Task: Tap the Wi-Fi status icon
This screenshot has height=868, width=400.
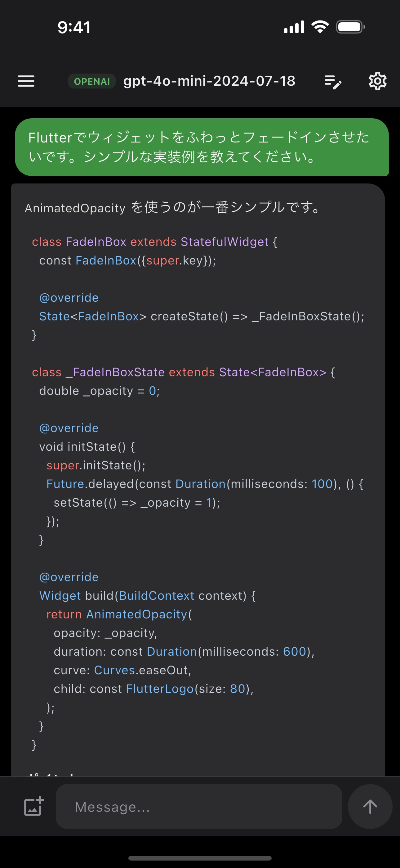Action: click(x=320, y=27)
